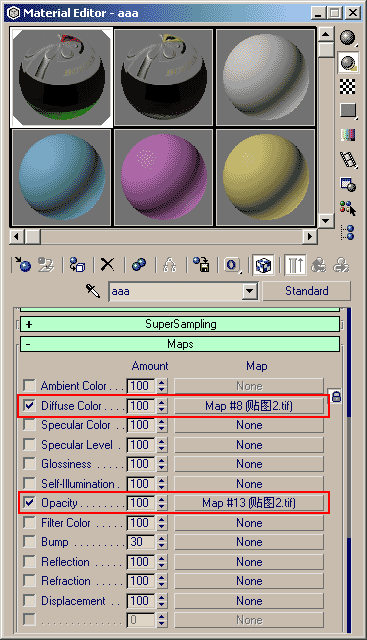Select the gray sphere sample slot
The image size is (367, 640).
[265, 77]
